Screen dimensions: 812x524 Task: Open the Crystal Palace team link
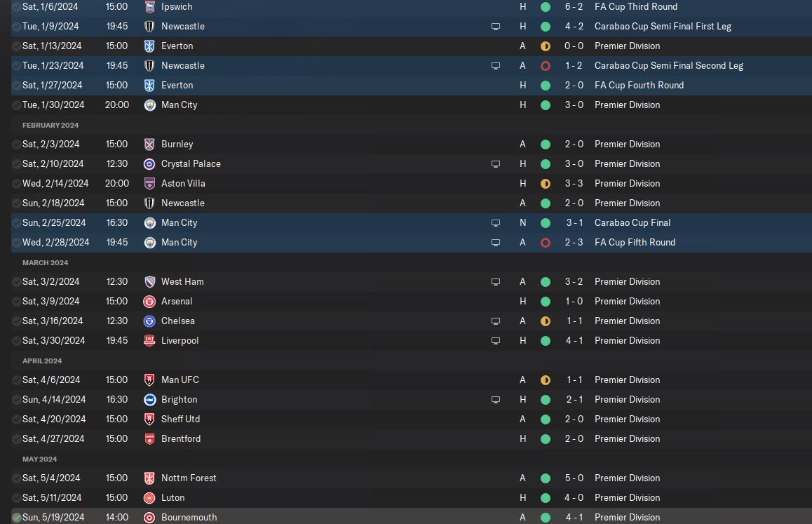pyautogui.click(x=191, y=163)
